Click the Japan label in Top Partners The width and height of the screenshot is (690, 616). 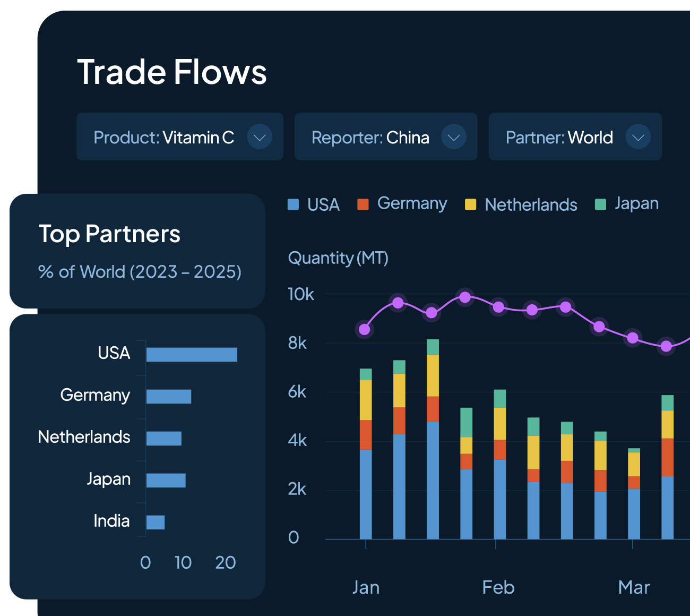(109, 479)
